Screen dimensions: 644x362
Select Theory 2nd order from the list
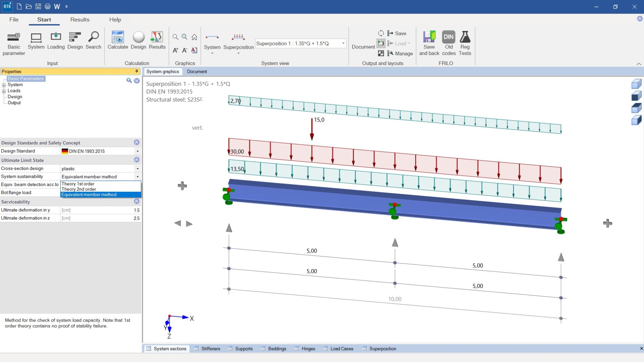(x=79, y=189)
